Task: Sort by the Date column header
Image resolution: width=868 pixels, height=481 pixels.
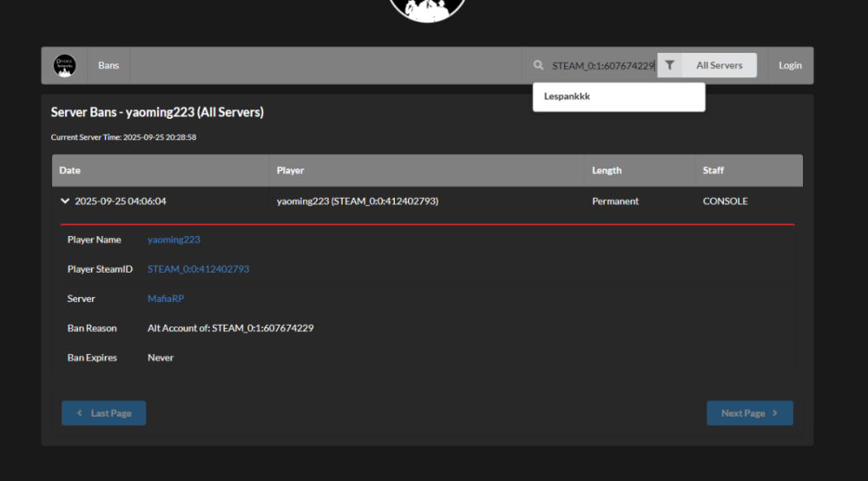Action: [70, 171]
